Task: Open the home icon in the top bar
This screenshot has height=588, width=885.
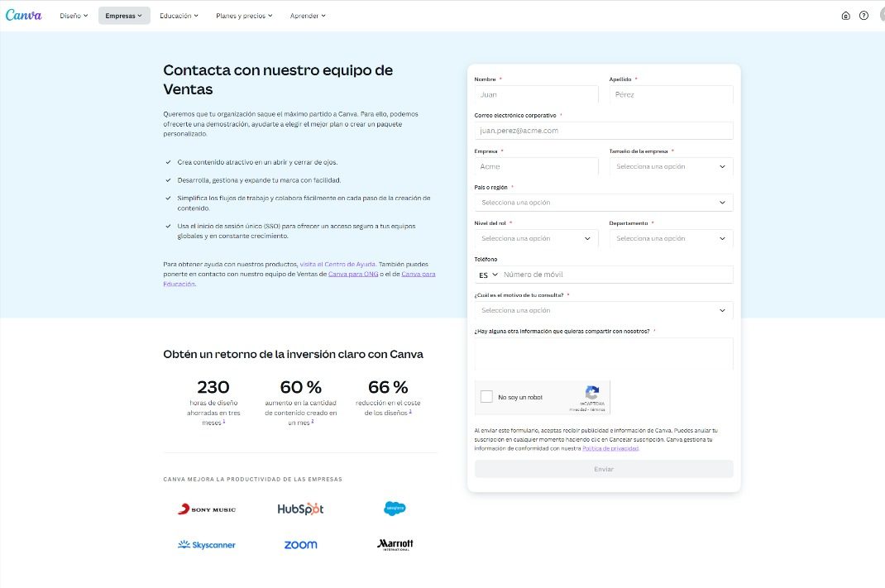Action: (x=846, y=15)
